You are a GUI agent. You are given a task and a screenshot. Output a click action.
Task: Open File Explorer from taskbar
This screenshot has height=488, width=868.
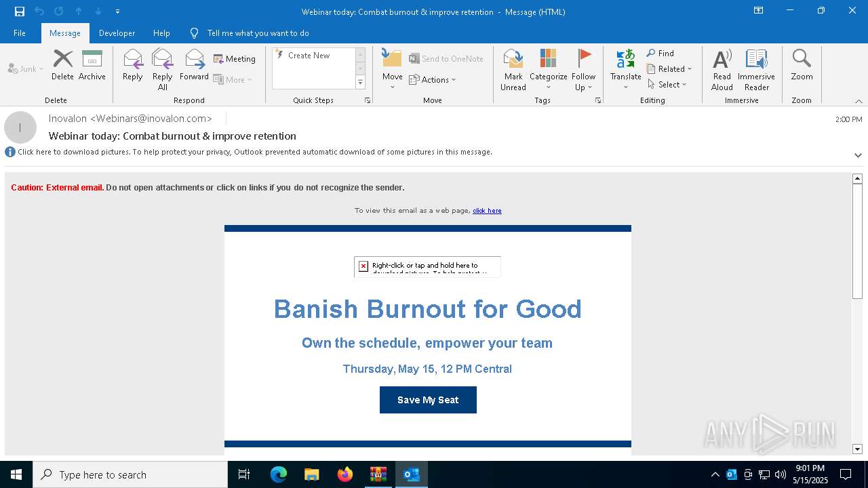[311, 474]
